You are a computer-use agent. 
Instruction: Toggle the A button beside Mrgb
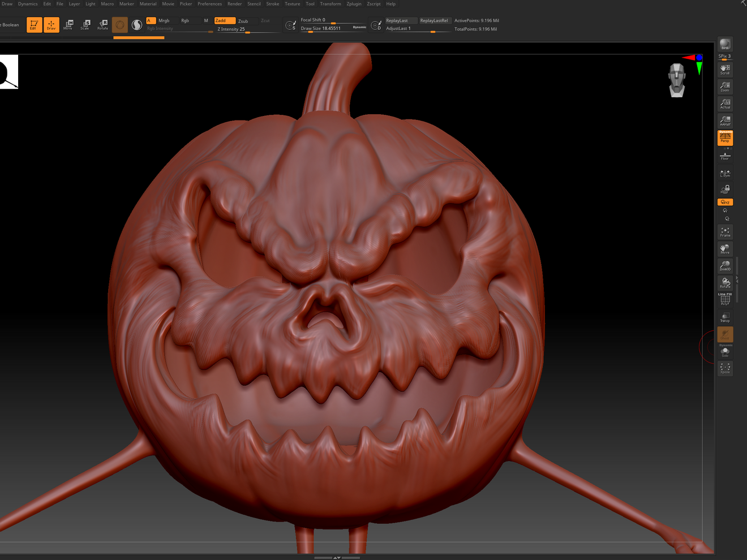click(x=151, y=20)
